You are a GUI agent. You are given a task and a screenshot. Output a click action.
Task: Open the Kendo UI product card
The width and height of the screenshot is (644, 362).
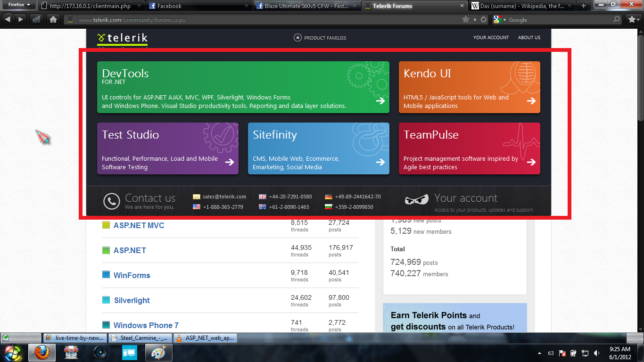470,87
